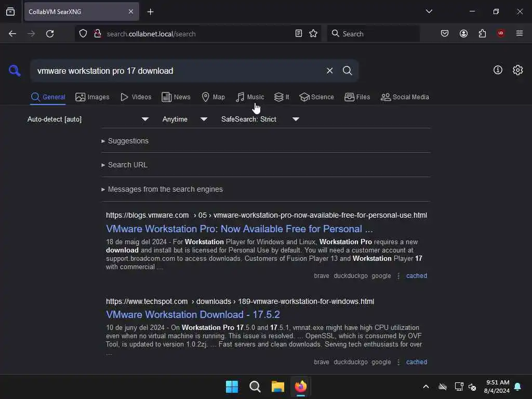
Task: Switch to the Science tab
Action: (x=316, y=97)
